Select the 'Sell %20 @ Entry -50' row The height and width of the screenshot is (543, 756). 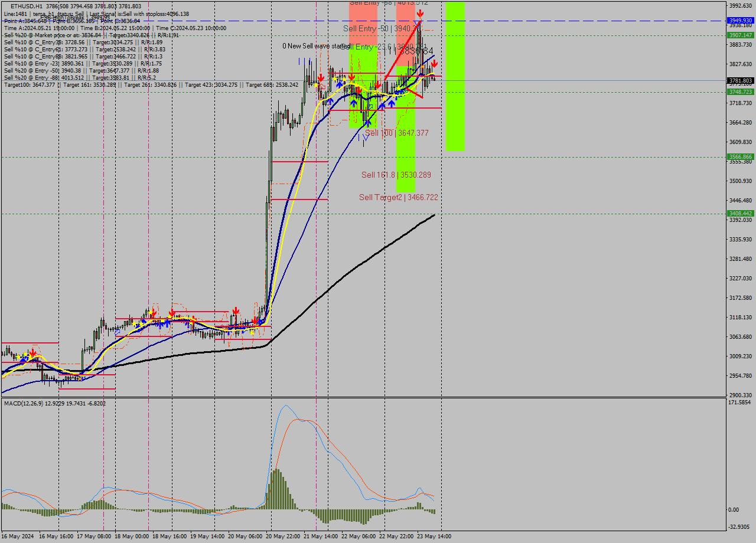pyautogui.click(x=82, y=70)
